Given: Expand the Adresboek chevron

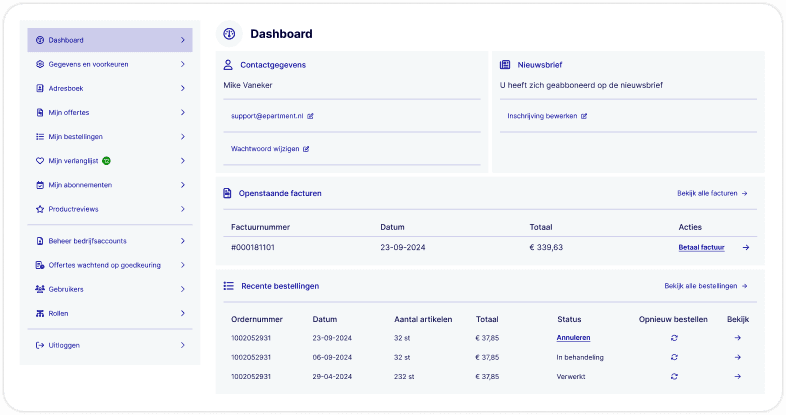Looking at the screenshot, I should tap(182, 88).
